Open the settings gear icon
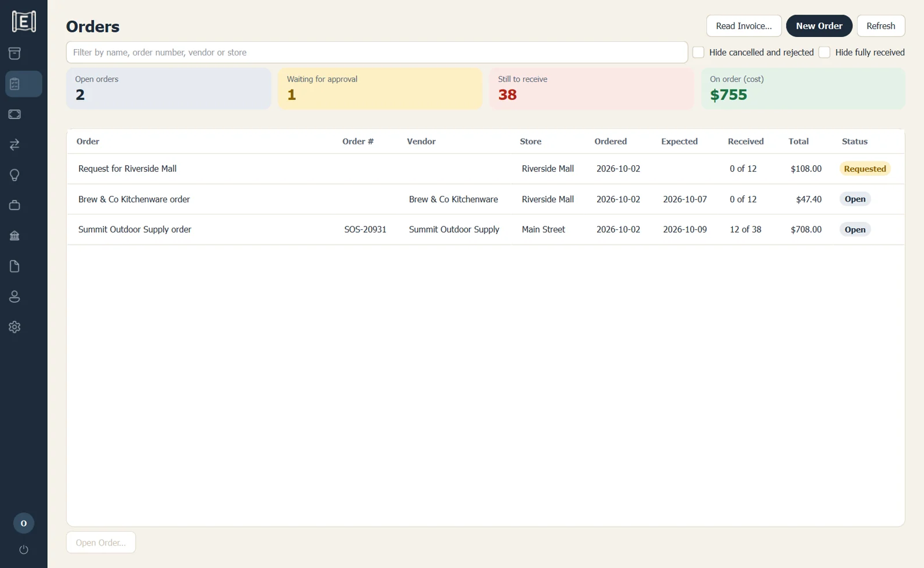 [14, 327]
